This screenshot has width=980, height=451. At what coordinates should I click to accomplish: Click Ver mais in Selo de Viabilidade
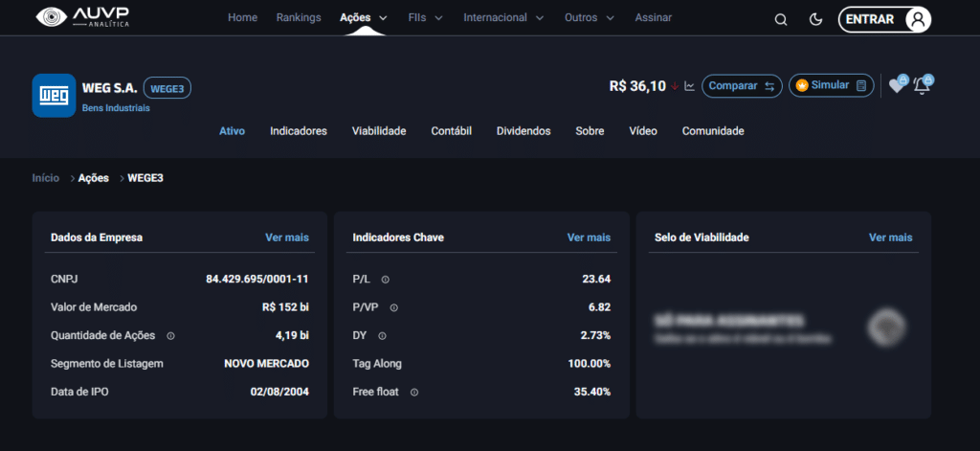[891, 237]
